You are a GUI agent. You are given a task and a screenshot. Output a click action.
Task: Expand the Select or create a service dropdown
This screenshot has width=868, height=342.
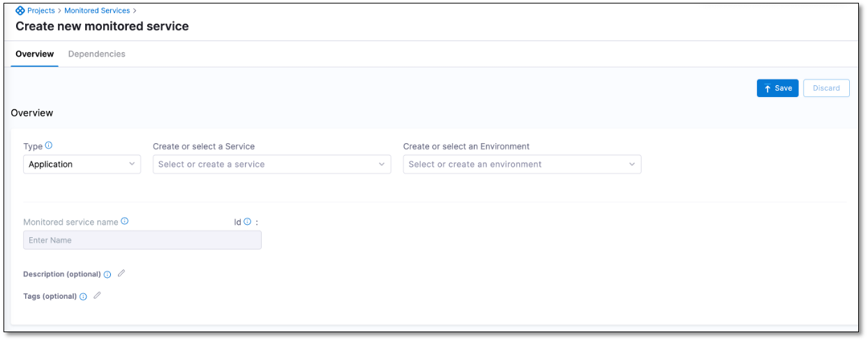[271, 164]
